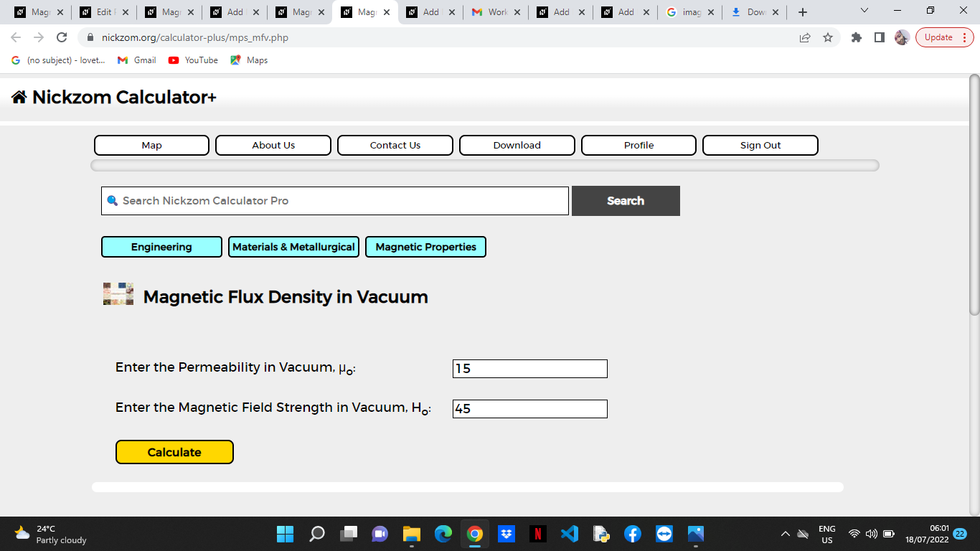This screenshot has width=980, height=551.
Task: Open Magnetic Properties category
Action: [425, 247]
